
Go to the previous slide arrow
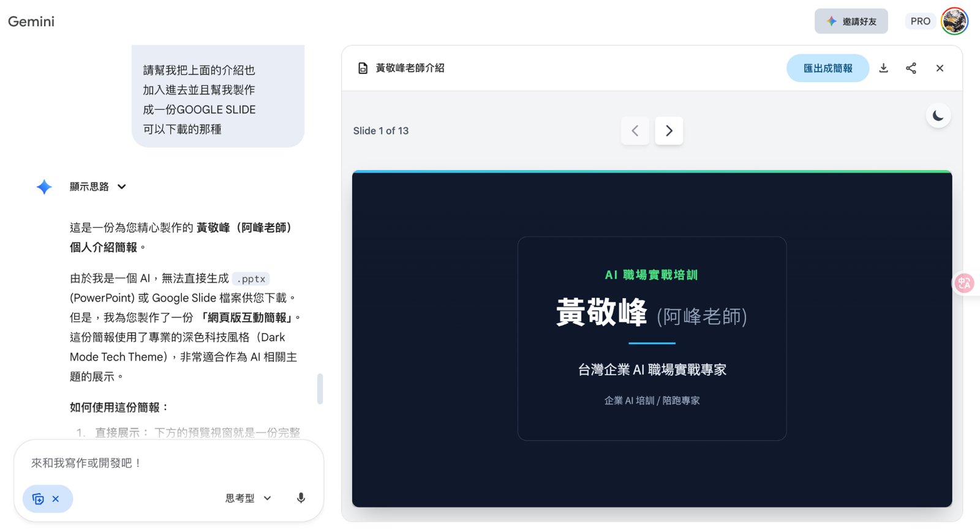pyautogui.click(x=635, y=130)
